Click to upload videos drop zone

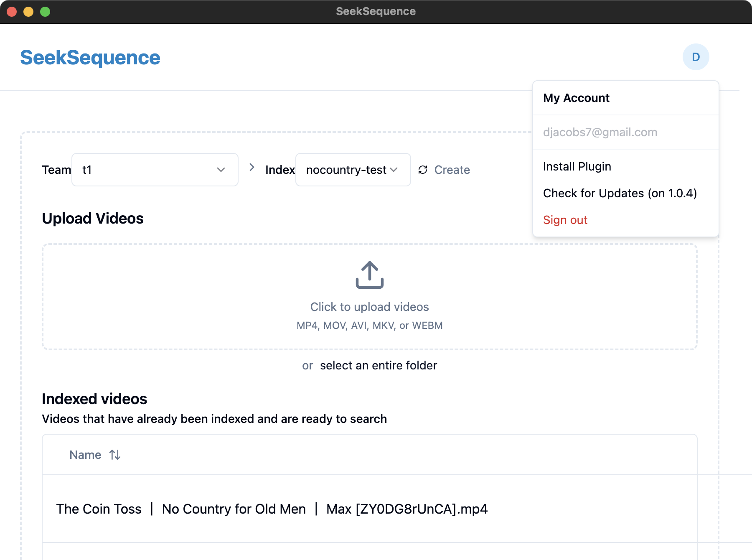tap(369, 297)
